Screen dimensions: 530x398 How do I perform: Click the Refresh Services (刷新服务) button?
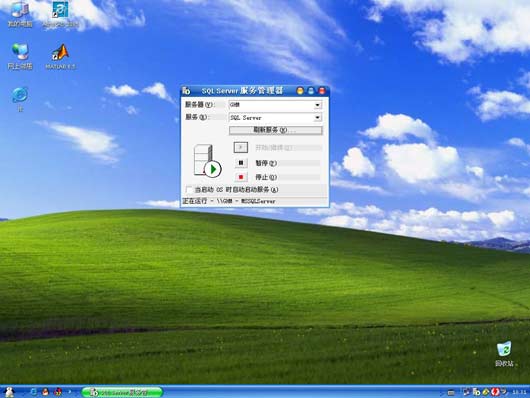click(x=275, y=130)
